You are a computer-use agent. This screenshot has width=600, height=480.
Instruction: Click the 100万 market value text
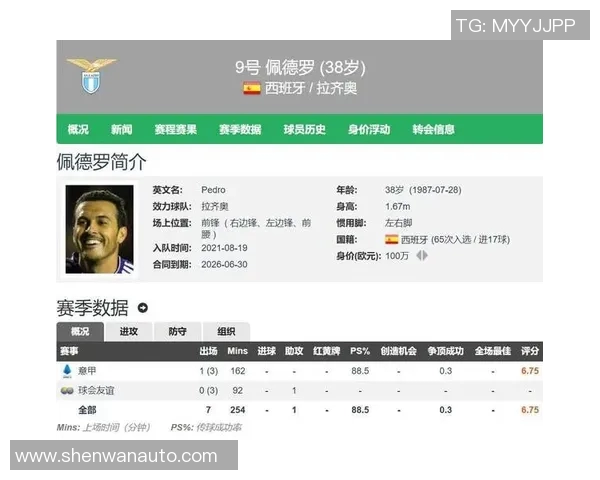(x=397, y=256)
